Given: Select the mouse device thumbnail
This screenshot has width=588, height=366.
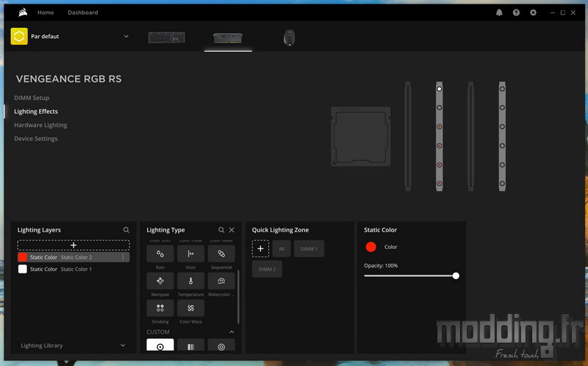Looking at the screenshot, I should 289,37.
